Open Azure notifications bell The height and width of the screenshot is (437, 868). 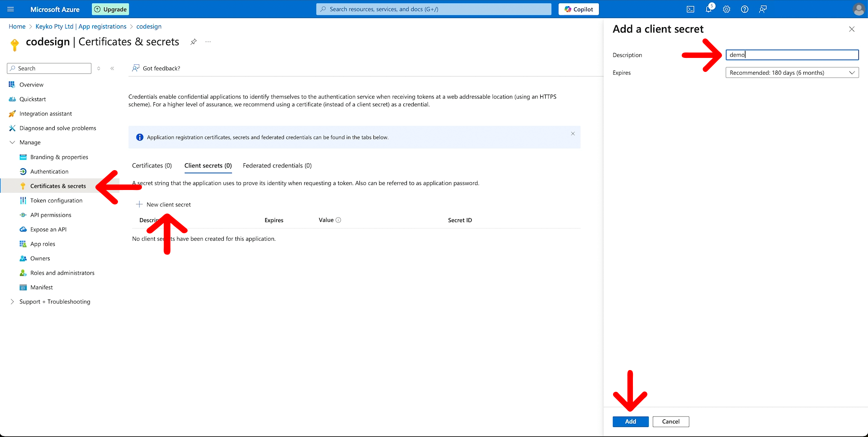tap(709, 9)
